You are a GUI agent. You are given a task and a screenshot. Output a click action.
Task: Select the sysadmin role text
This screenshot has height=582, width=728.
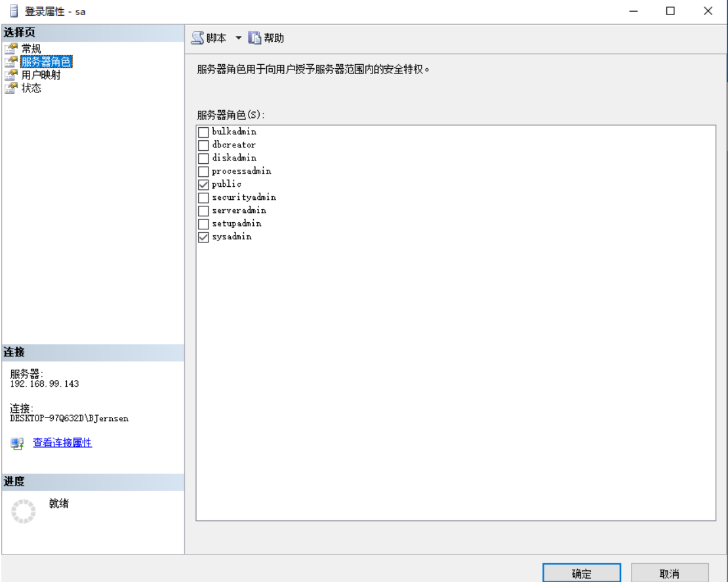click(232, 237)
